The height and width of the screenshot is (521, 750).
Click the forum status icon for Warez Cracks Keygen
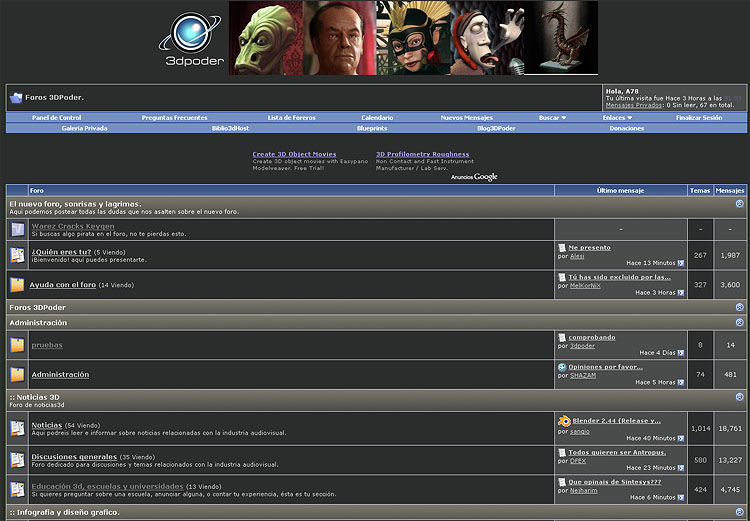click(x=18, y=230)
